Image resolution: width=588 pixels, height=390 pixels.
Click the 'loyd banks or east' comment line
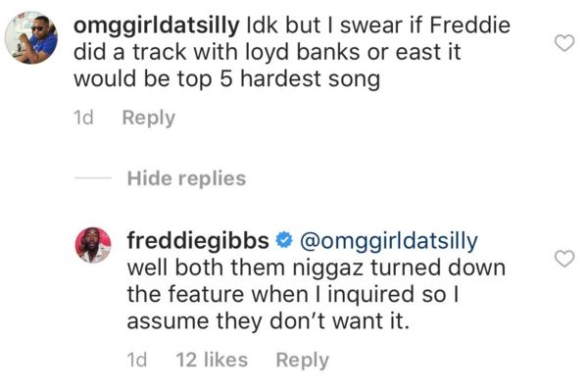pyautogui.click(x=267, y=52)
